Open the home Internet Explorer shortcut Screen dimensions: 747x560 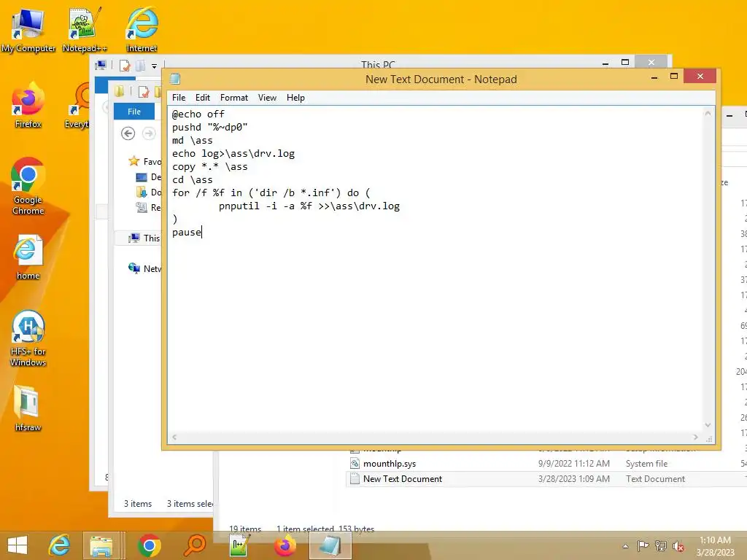coord(28,257)
